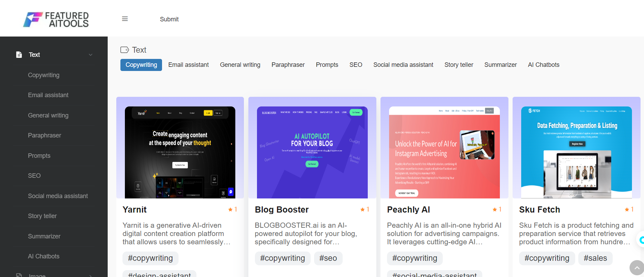Select the Copywriting tab

[x=141, y=65]
